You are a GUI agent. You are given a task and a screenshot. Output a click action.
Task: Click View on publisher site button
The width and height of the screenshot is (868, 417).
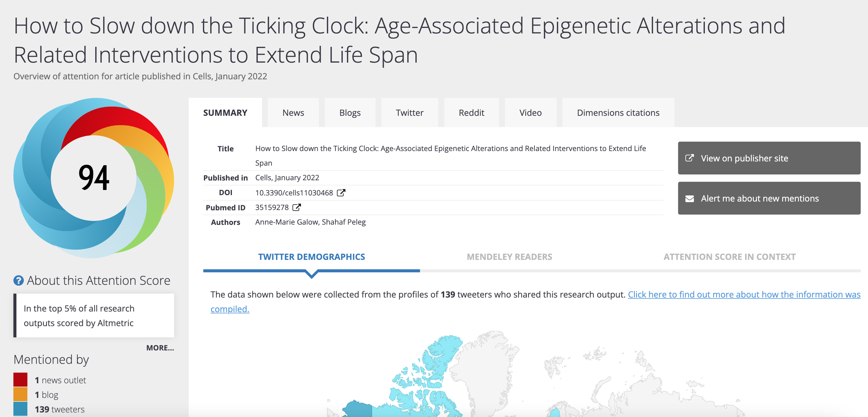769,158
